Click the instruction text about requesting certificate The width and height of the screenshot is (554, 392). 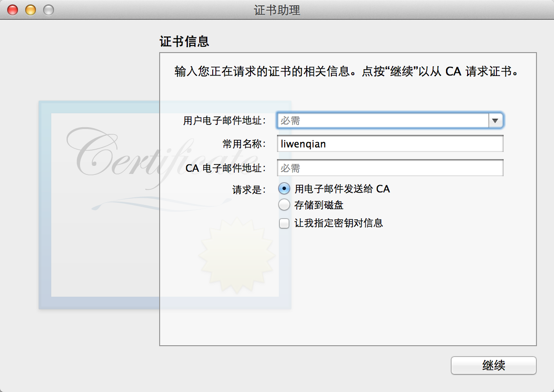click(348, 71)
